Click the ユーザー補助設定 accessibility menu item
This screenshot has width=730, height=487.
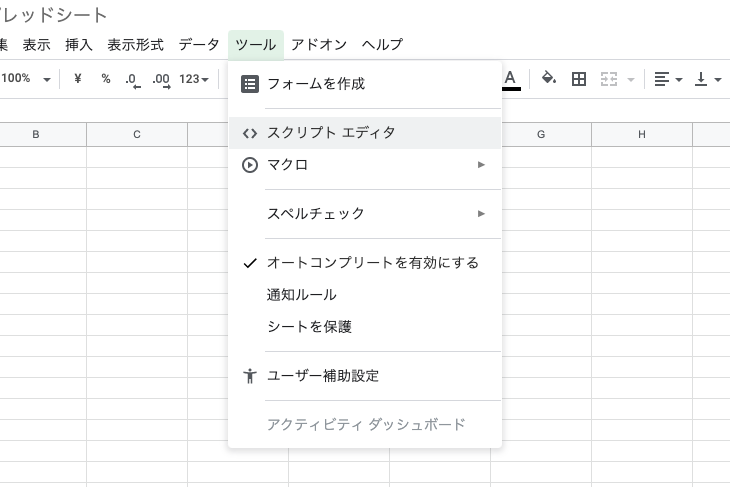pos(322,376)
